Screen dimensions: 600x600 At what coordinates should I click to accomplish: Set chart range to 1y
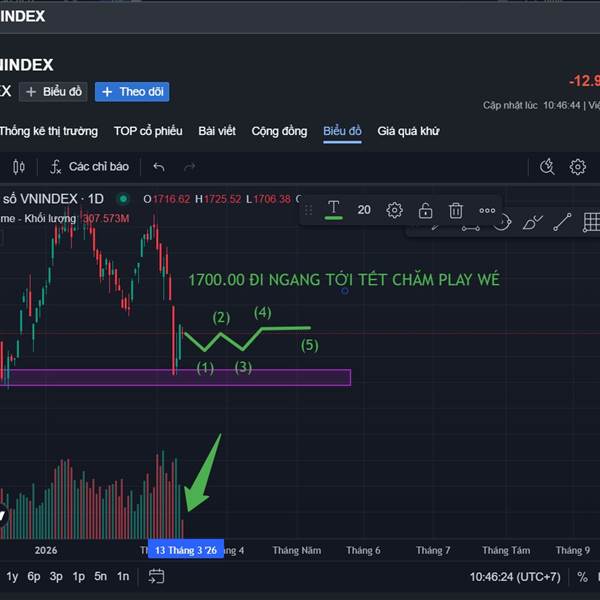point(12,576)
